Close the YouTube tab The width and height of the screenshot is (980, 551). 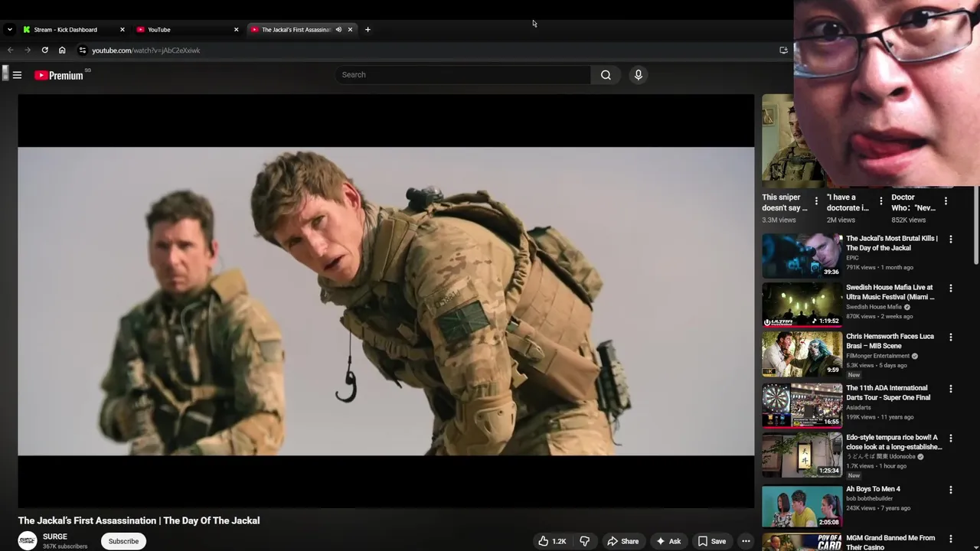(x=236, y=29)
